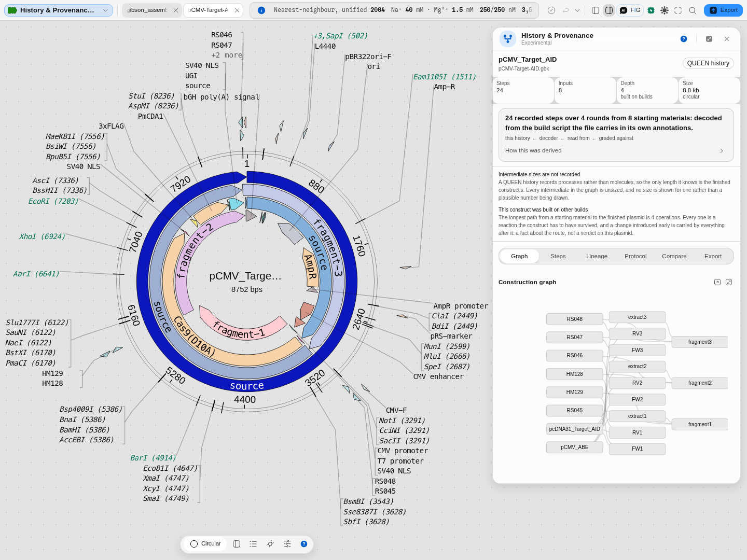Click the split-view icon in the bottom toolbar
Viewport: 747px width, 560px height.
(x=237, y=544)
